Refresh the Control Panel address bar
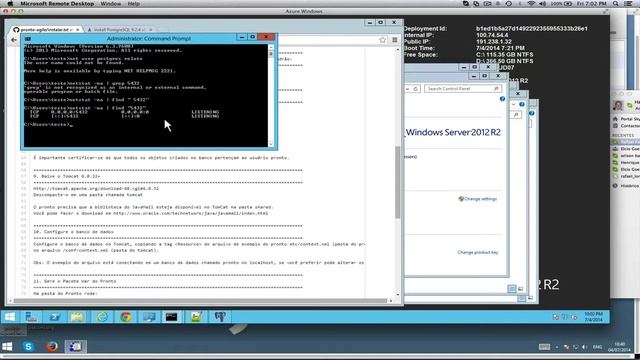The height and width of the screenshot is (360, 640). [416, 89]
